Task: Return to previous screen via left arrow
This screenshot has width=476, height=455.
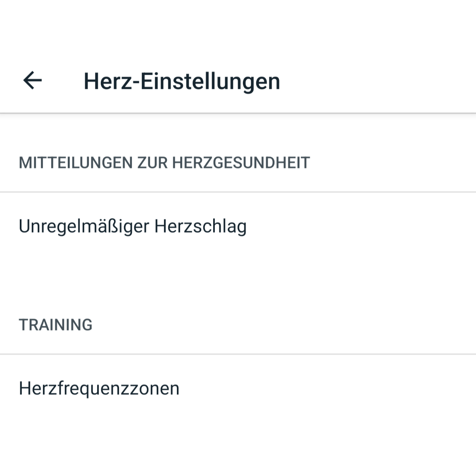Action: [x=32, y=80]
